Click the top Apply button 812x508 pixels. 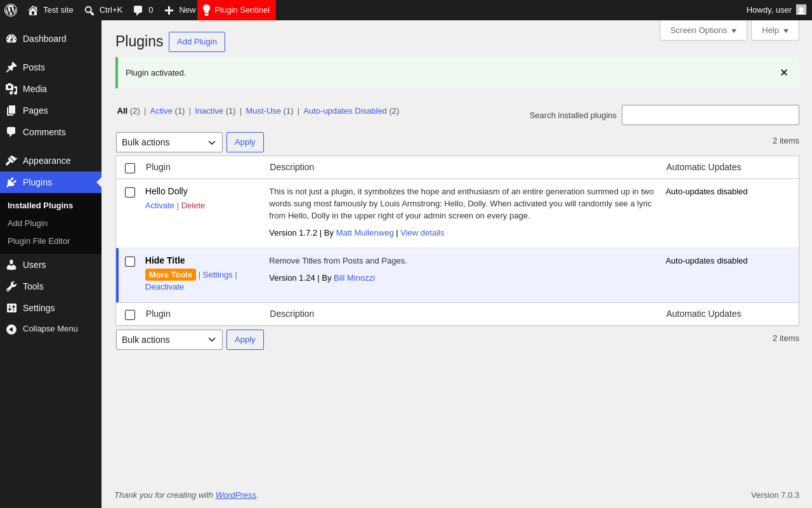tap(245, 142)
